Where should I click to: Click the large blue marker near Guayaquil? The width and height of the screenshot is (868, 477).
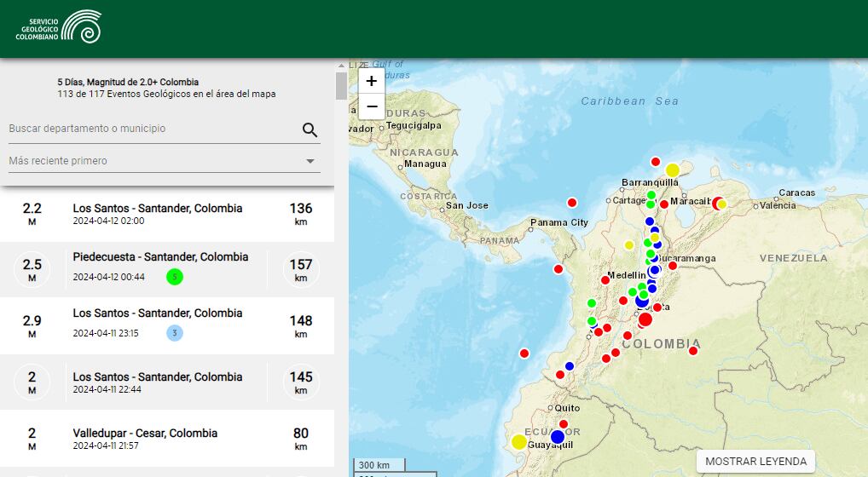click(558, 437)
